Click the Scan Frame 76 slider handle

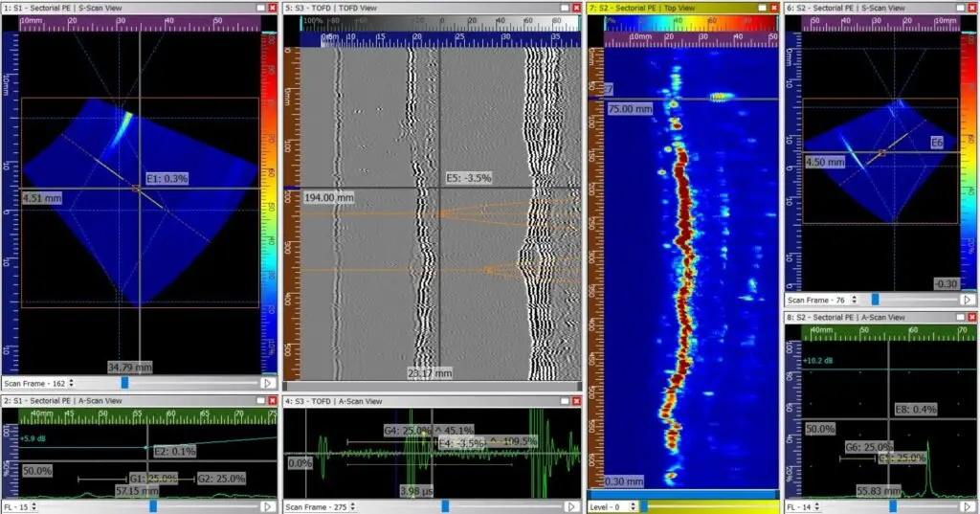pyautogui.click(x=875, y=300)
